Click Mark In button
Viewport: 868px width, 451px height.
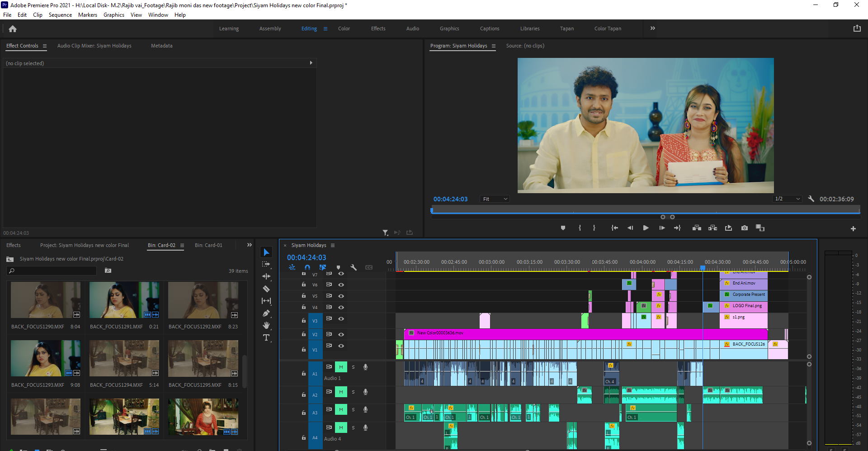pos(580,228)
